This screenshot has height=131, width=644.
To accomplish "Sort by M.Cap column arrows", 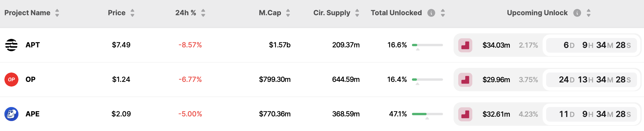I will click(x=288, y=13).
